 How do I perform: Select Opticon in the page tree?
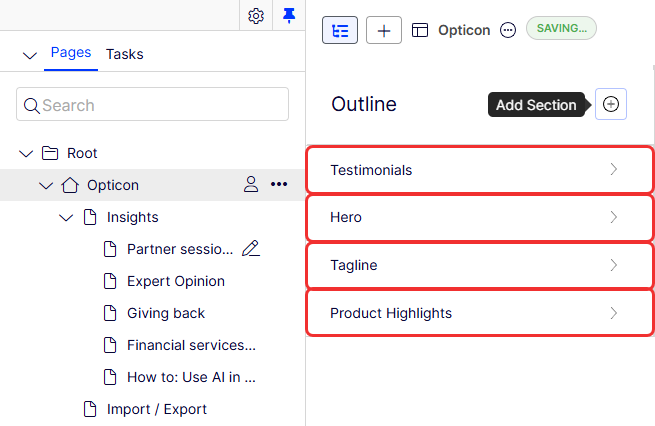pos(113,185)
